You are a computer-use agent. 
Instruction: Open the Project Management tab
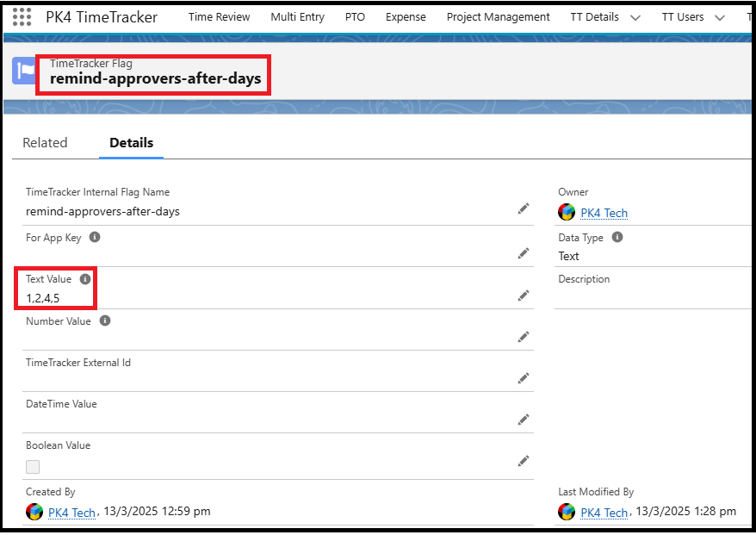[x=498, y=17]
